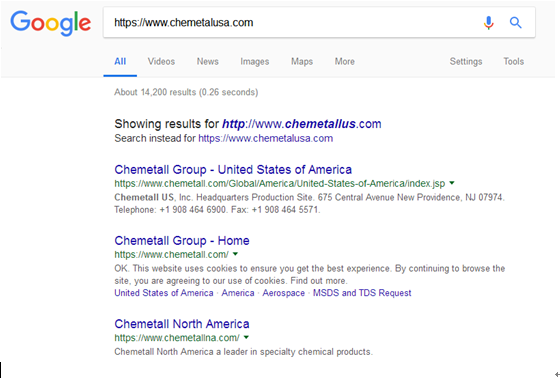Open the News tab
The image size is (560, 384).
coord(208,61)
